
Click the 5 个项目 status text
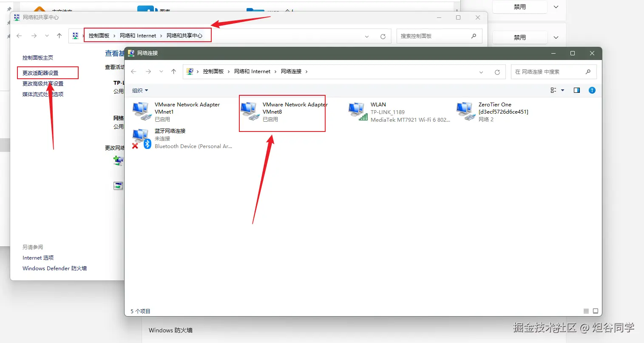(140, 311)
